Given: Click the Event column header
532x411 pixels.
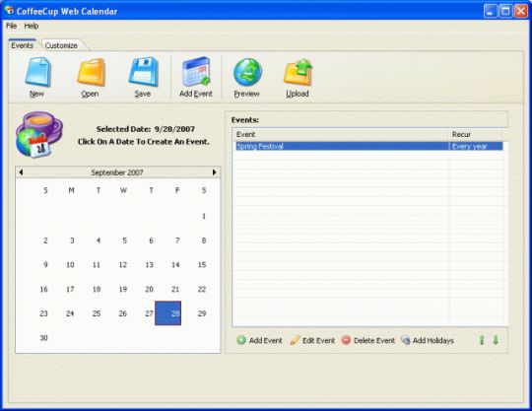Looking at the screenshot, I should tap(340, 134).
